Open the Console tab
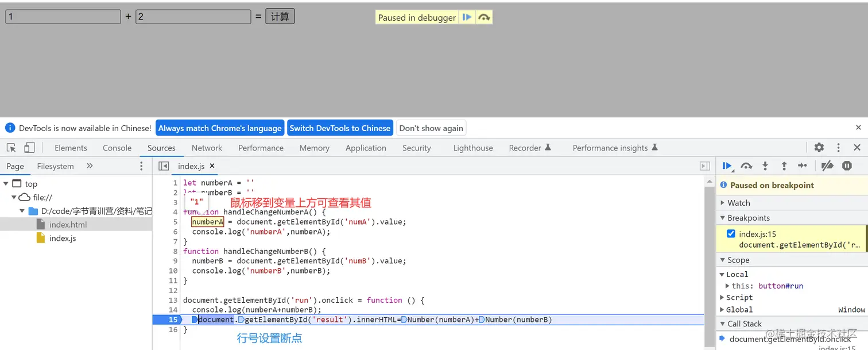The image size is (868, 350). pyautogui.click(x=117, y=148)
